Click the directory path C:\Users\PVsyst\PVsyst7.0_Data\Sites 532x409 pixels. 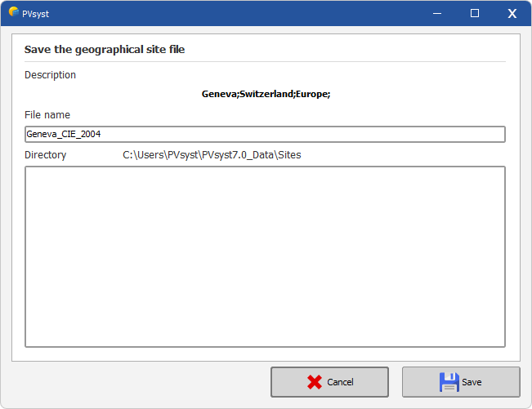212,155
